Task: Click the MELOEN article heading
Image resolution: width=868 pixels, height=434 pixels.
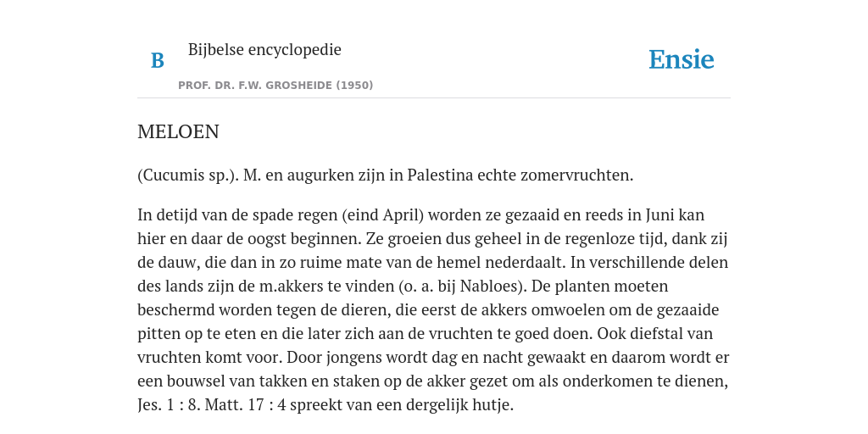Action: click(x=178, y=131)
